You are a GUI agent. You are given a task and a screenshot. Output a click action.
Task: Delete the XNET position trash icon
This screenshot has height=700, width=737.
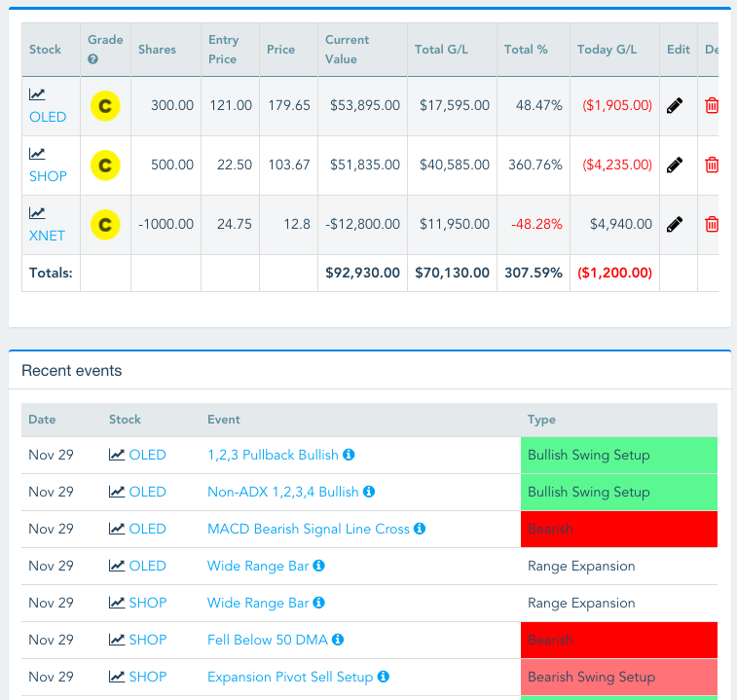point(712,224)
